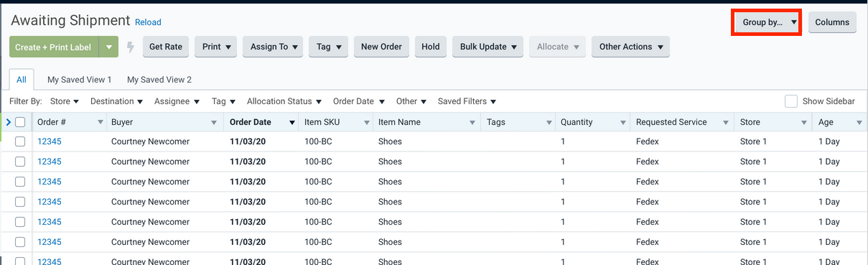
Task: Toggle Order Date sort arrow
Action: coord(291,123)
